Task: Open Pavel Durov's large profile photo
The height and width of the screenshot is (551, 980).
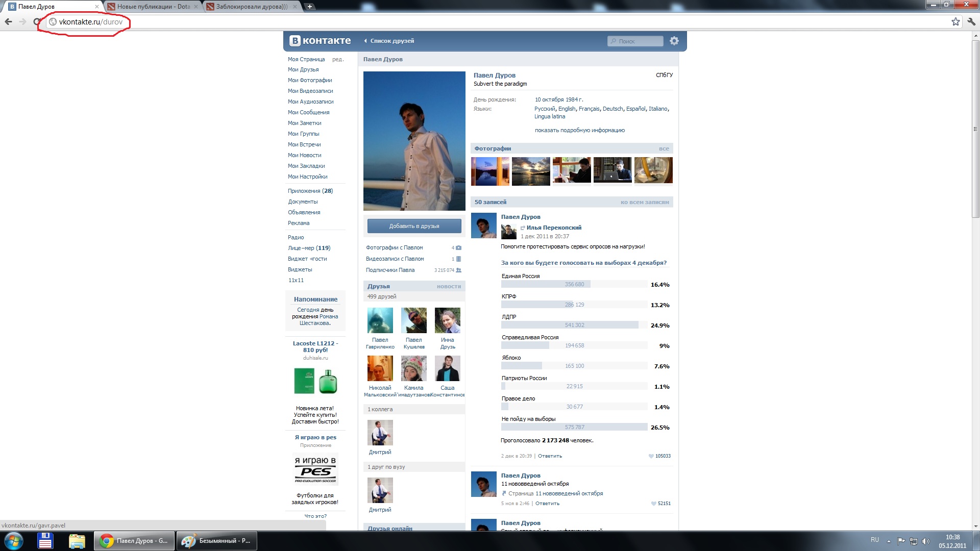Action: click(x=414, y=141)
